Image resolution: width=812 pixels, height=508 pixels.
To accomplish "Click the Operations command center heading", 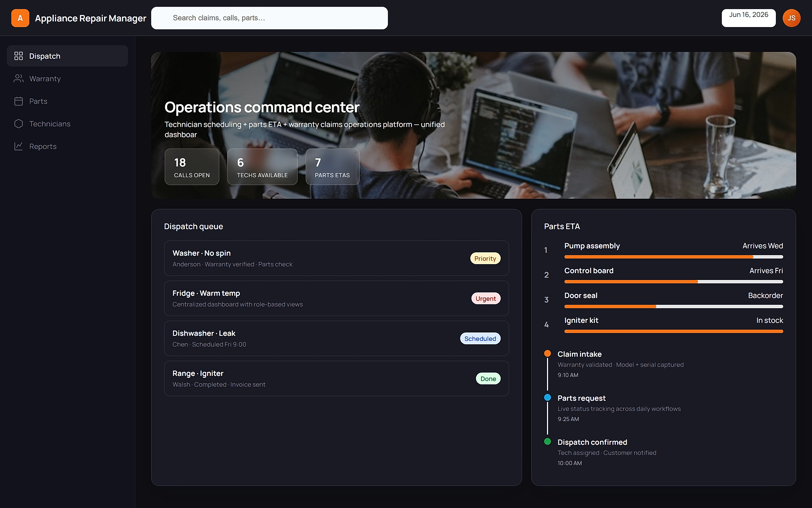I will [x=262, y=107].
